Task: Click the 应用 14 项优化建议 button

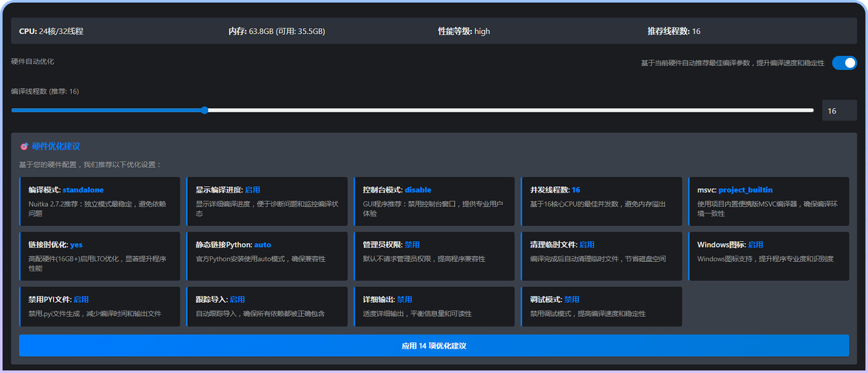Action: (433, 346)
